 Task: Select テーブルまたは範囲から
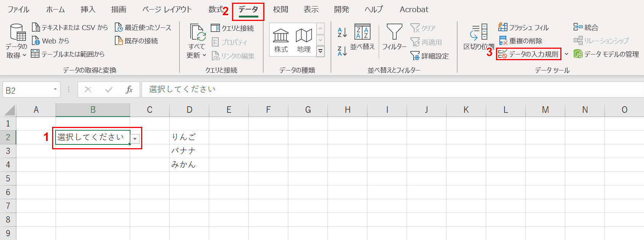pos(68,54)
